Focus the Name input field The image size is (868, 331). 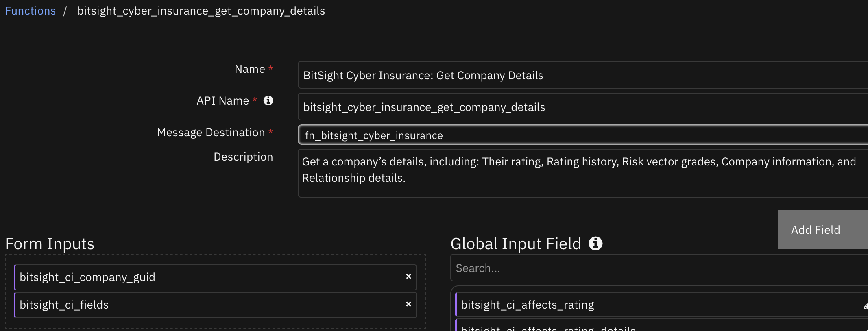[583, 75]
